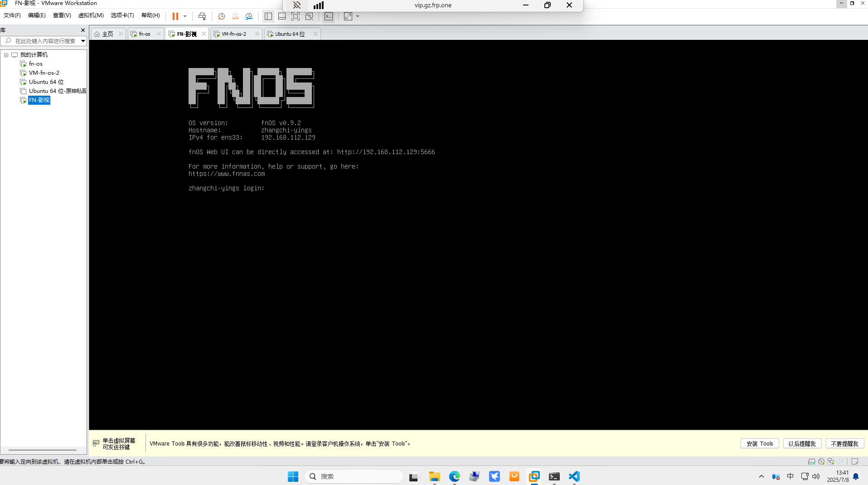Screen dimensions: 868x485
Task: Click the stretch guest display icon
Action: (348, 16)
